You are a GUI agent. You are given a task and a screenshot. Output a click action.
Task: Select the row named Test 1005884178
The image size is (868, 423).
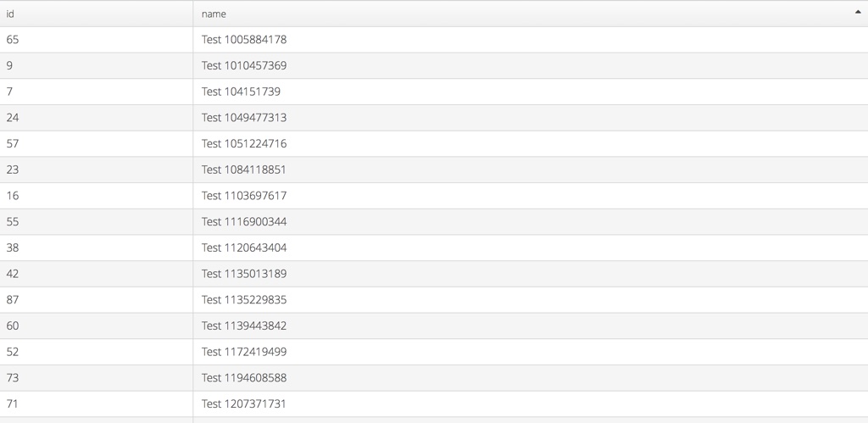coord(244,40)
